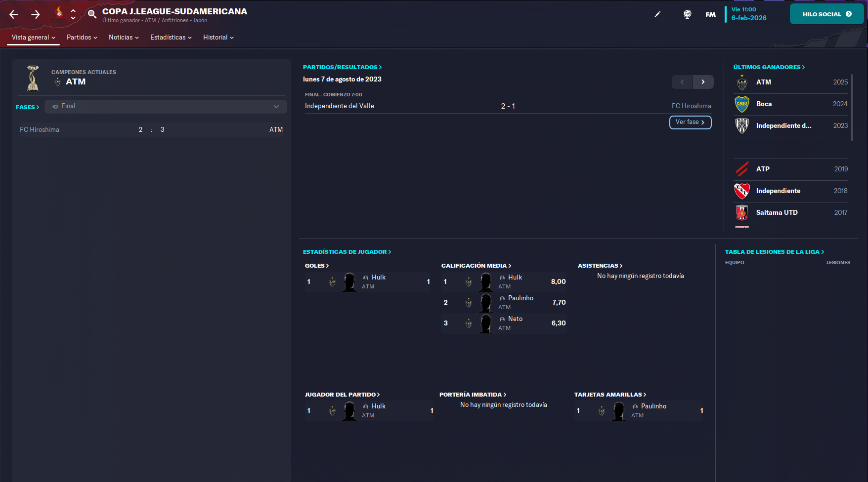Screen dimensions: 868x482
Task: Click Hulk's portrait in Calificación Media
Action: point(486,282)
